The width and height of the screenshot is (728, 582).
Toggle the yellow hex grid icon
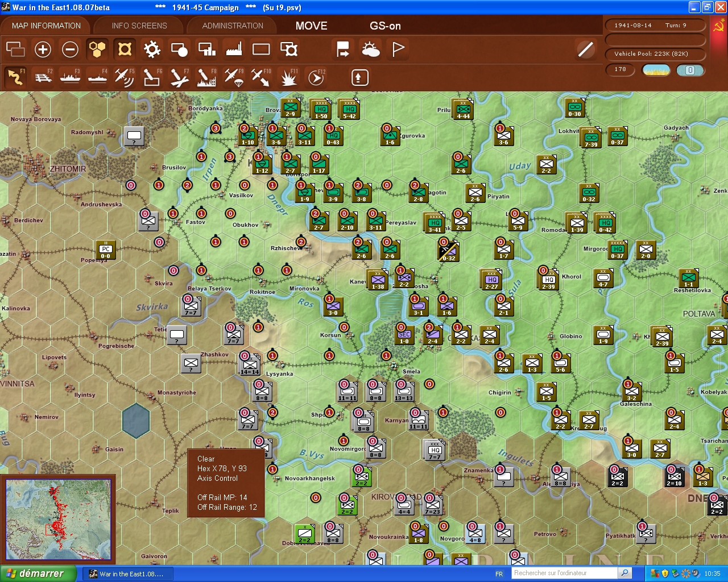tap(97, 49)
